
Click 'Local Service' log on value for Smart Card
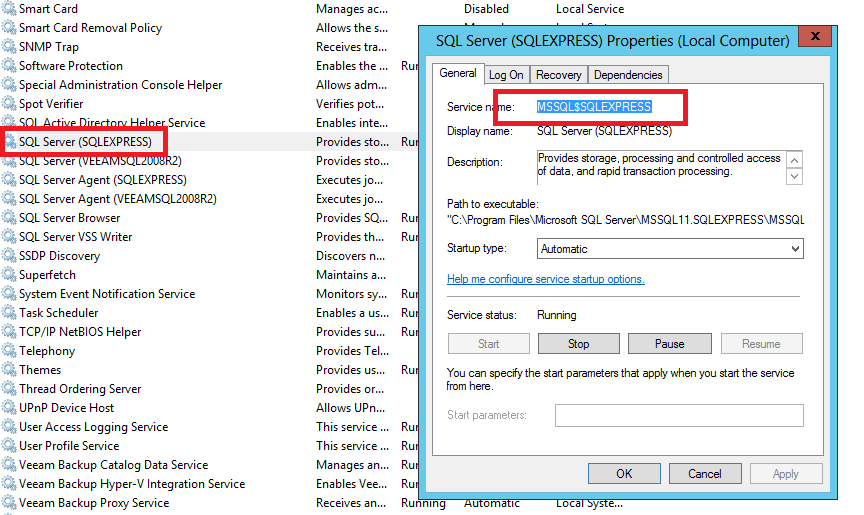click(x=590, y=9)
